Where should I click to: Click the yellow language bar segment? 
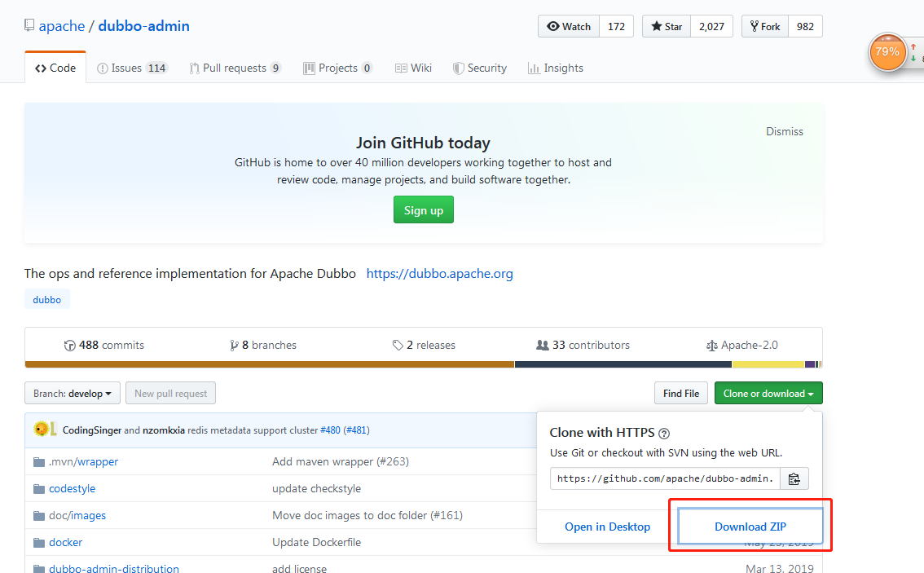click(x=768, y=364)
